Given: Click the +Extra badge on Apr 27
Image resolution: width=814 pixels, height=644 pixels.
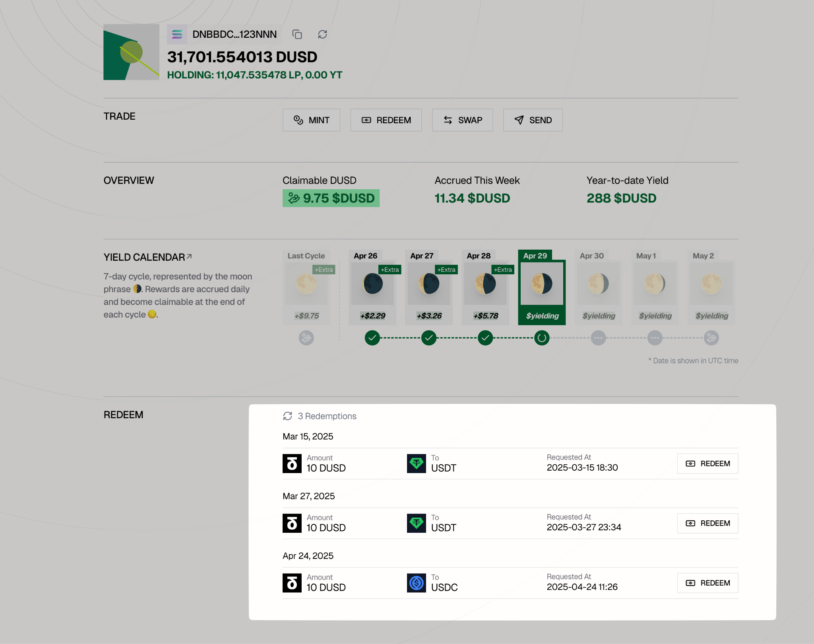Looking at the screenshot, I should tap(446, 270).
